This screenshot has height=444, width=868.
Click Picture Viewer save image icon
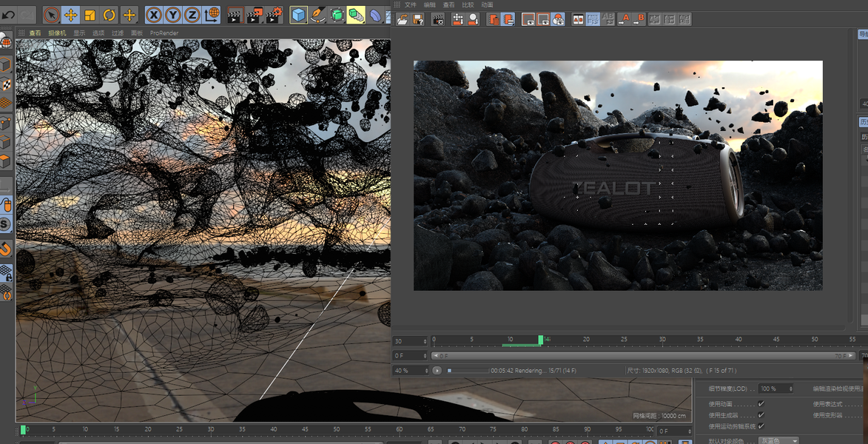pos(417,19)
